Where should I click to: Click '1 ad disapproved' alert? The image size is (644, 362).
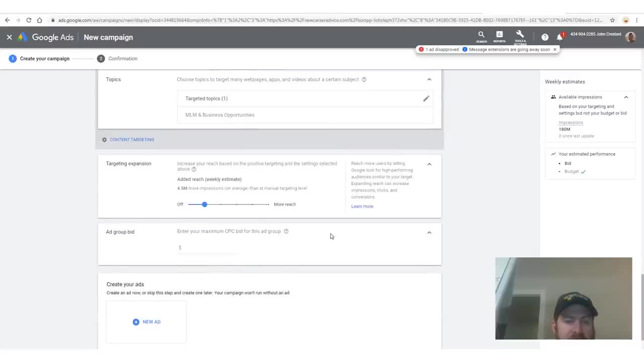(439, 49)
